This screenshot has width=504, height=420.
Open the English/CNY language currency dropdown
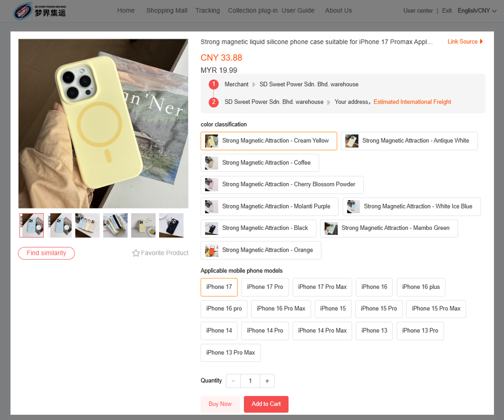click(477, 10)
